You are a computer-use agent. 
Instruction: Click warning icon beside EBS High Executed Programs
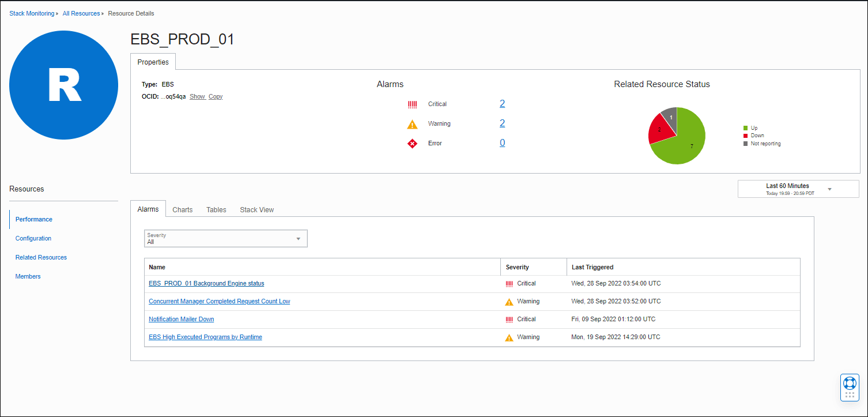tap(510, 337)
